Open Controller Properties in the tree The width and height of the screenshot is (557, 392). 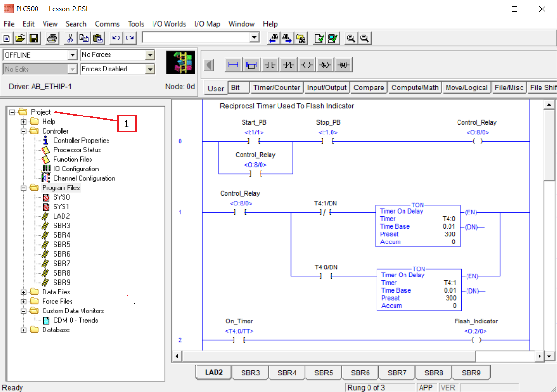(x=81, y=141)
